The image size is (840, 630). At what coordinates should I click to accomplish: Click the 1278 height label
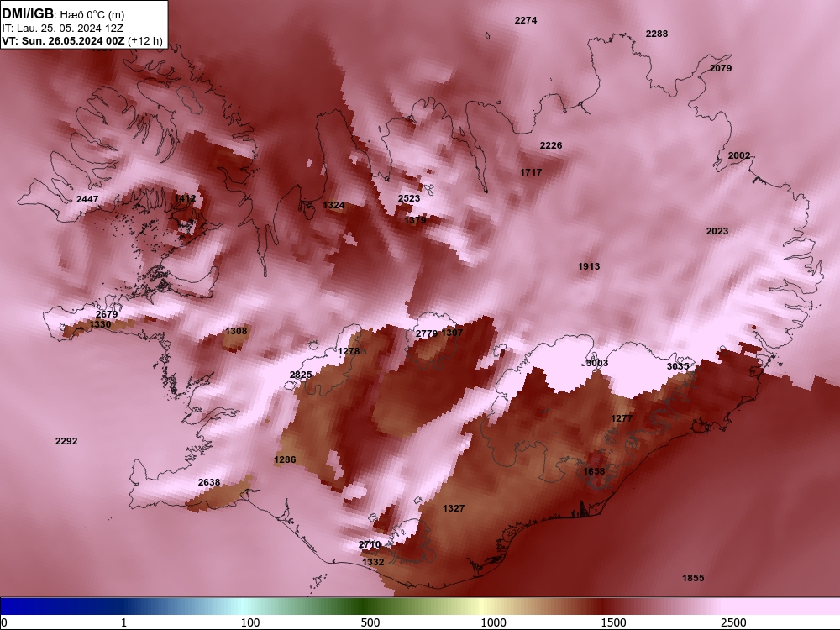(349, 351)
